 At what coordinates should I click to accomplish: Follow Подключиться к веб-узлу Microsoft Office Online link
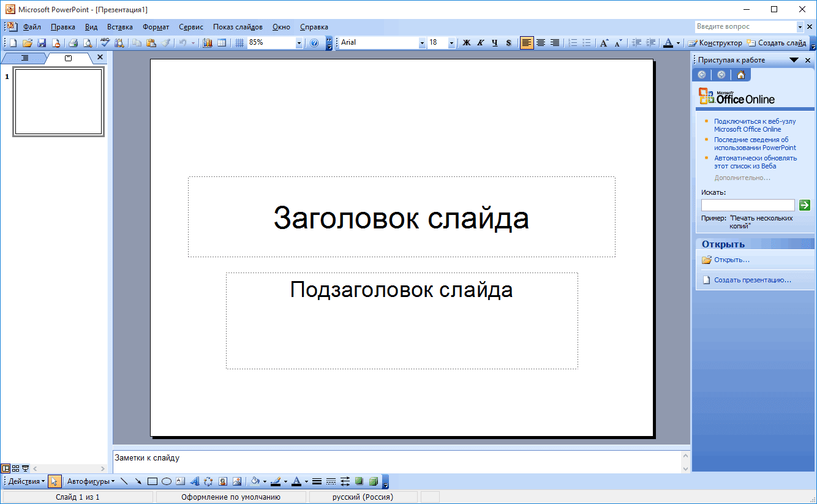tap(755, 125)
